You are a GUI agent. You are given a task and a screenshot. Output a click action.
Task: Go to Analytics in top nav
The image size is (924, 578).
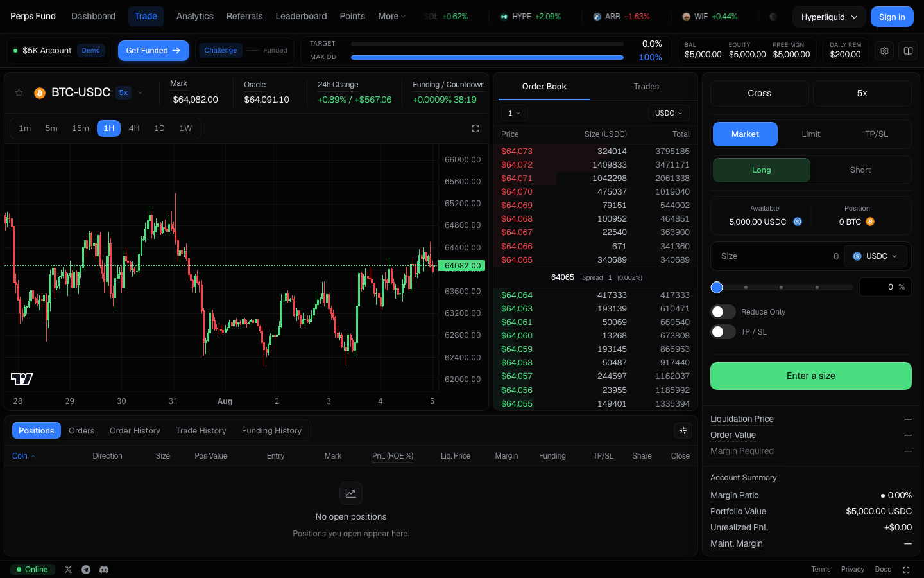195,16
